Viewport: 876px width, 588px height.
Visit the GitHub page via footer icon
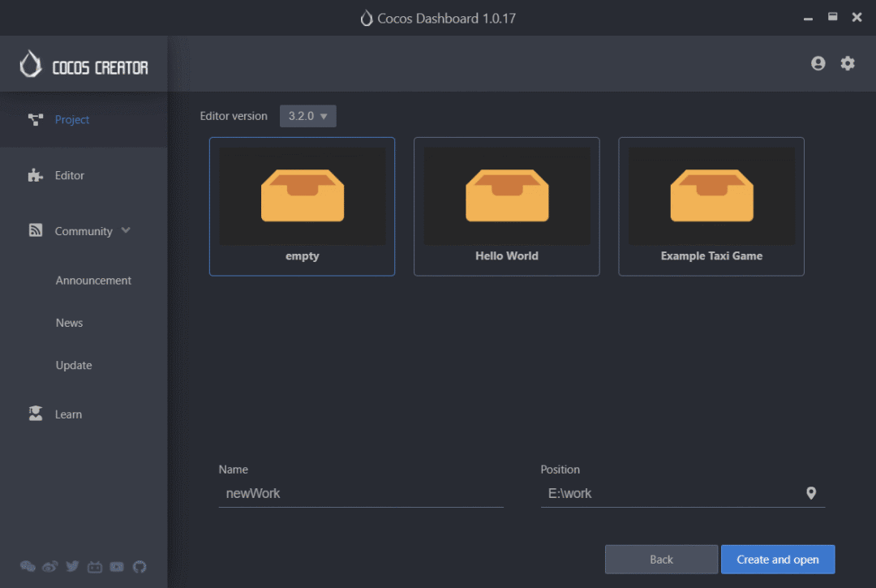[x=139, y=566]
